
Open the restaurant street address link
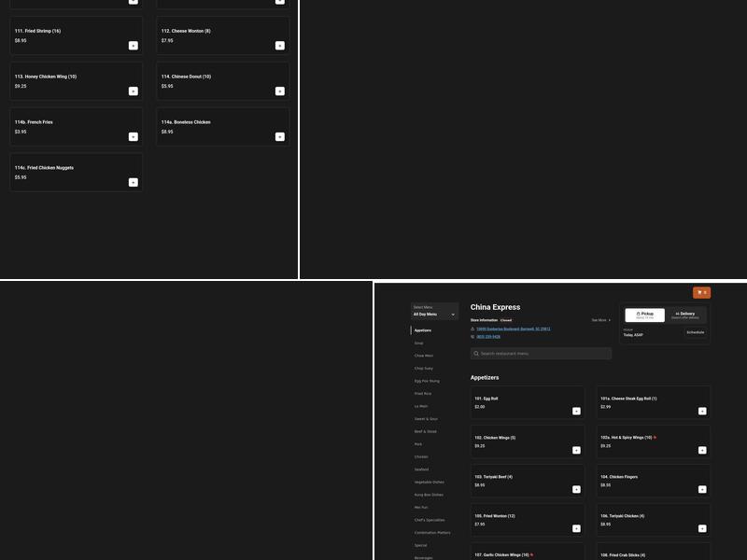(513, 329)
